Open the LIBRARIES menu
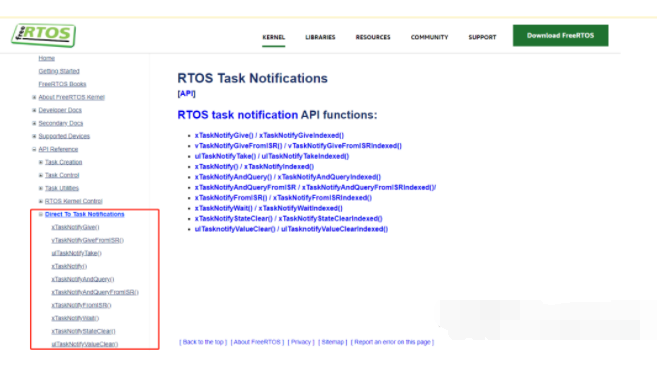Screen dimensions: 657x366 click(320, 37)
